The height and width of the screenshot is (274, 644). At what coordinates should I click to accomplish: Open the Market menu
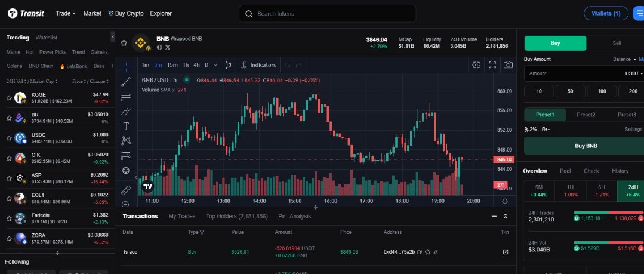[93, 14]
